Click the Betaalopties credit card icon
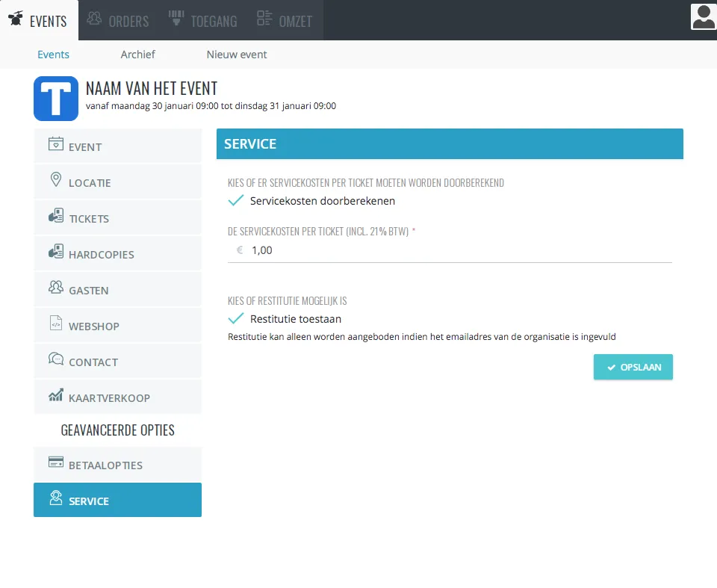 click(x=56, y=463)
